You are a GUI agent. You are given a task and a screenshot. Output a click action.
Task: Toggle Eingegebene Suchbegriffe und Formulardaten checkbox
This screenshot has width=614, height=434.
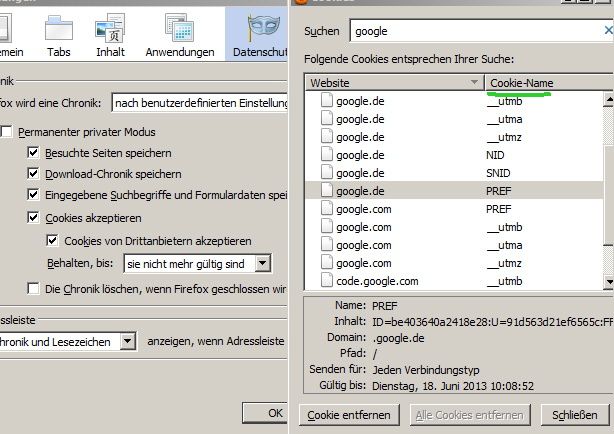click(33, 195)
